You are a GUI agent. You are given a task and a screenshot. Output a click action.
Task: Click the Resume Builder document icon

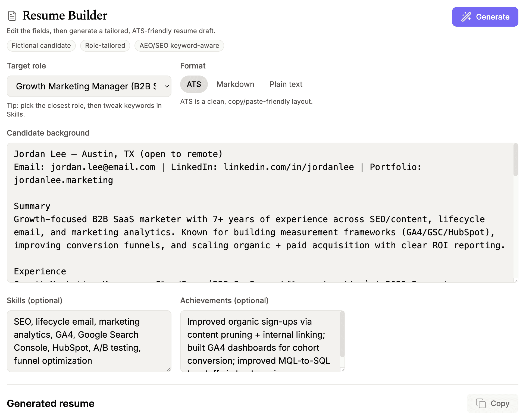coord(12,16)
